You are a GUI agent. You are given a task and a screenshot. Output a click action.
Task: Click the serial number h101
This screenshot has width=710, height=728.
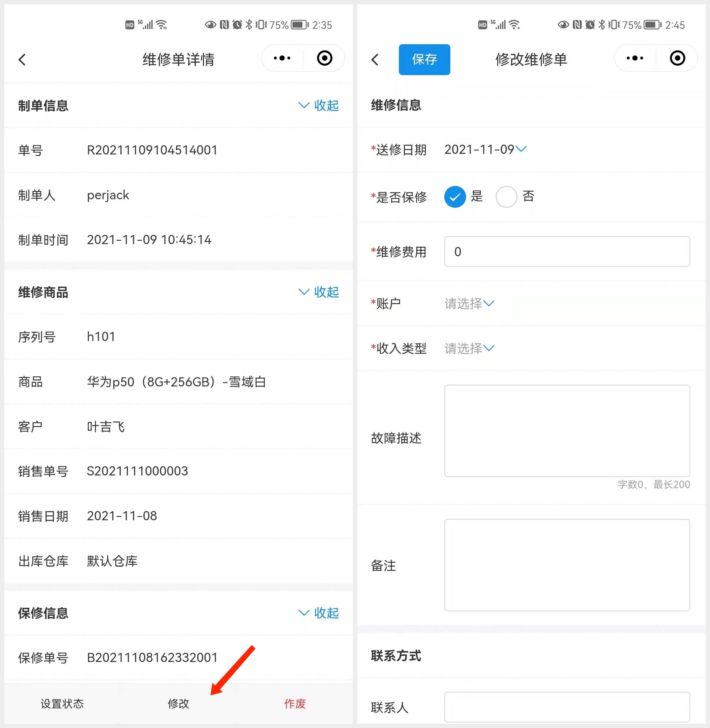101,336
